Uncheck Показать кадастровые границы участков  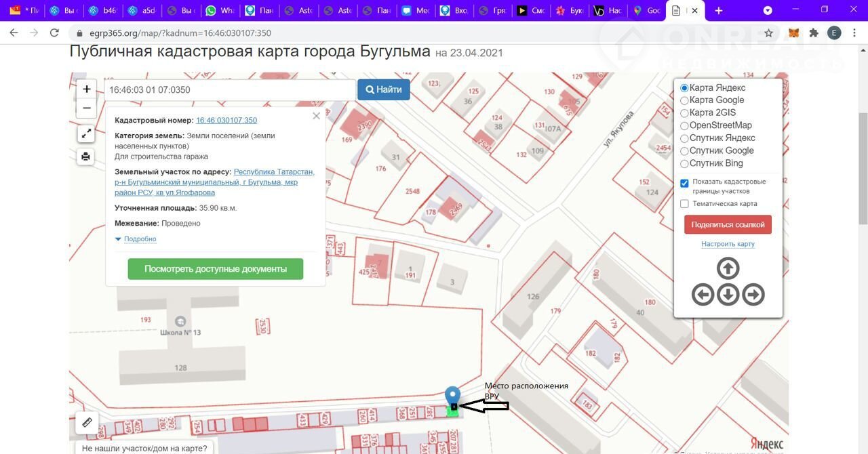coord(684,183)
